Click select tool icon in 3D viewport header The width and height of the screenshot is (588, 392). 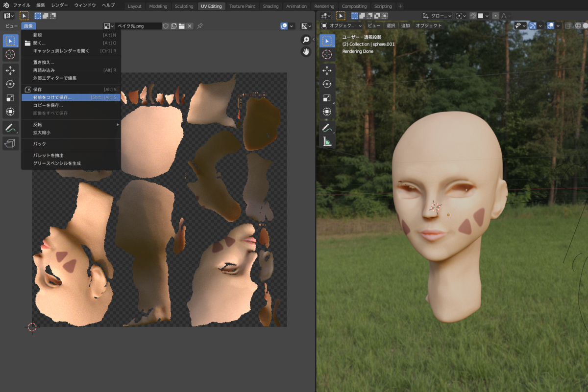[341, 16]
